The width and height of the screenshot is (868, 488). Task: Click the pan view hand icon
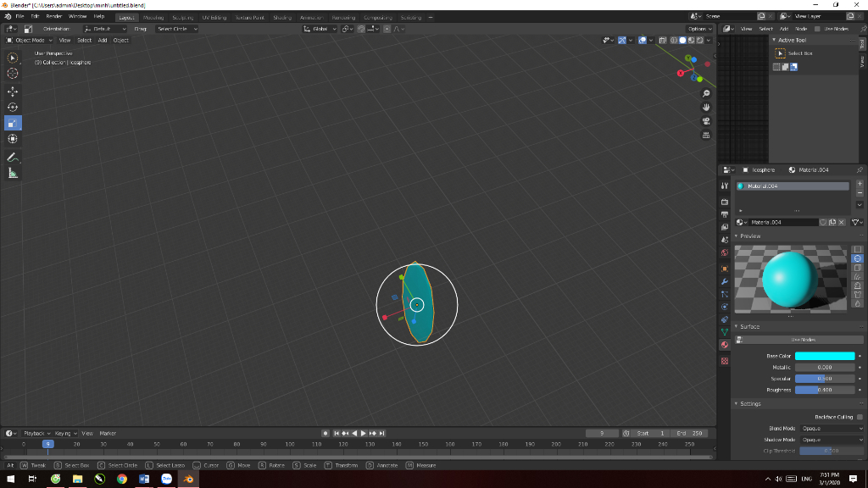click(x=706, y=108)
